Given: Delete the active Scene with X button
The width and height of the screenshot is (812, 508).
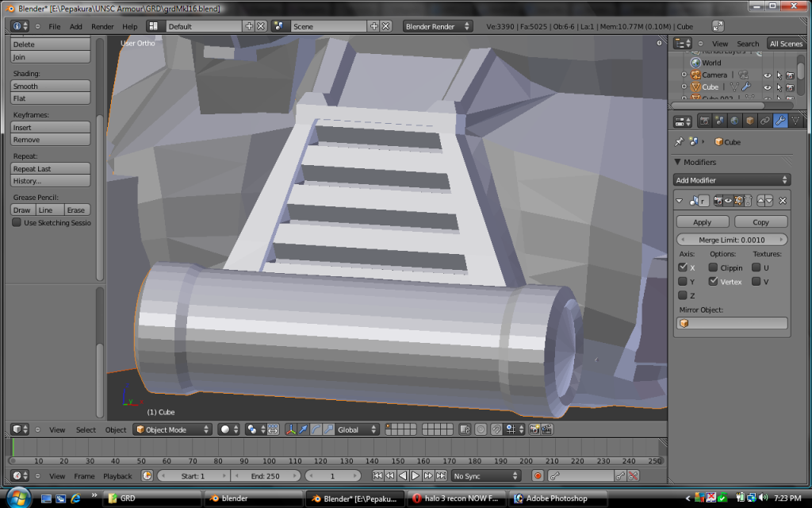Looking at the screenshot, I should 386,26.
